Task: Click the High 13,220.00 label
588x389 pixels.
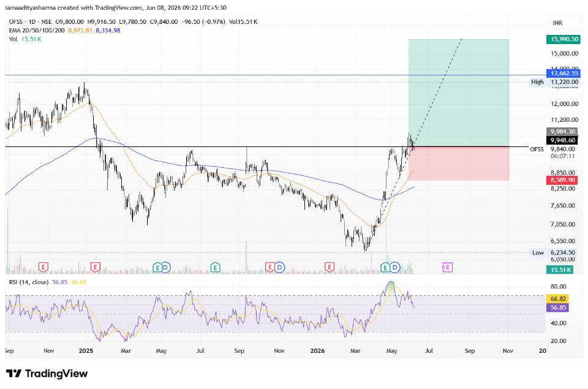Action: (555, 81)
